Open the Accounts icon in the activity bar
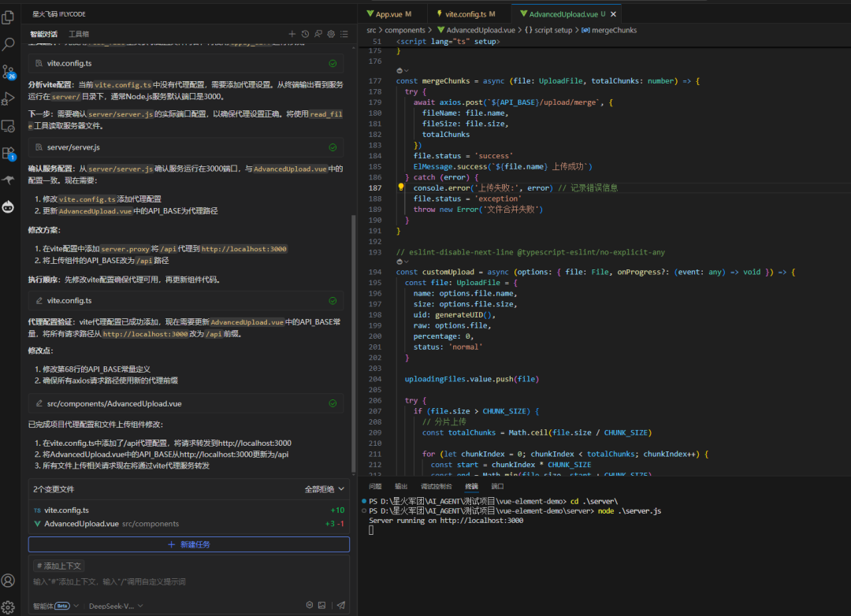The width and height of the screenshot is (851, 616). (x=9, y=580)
